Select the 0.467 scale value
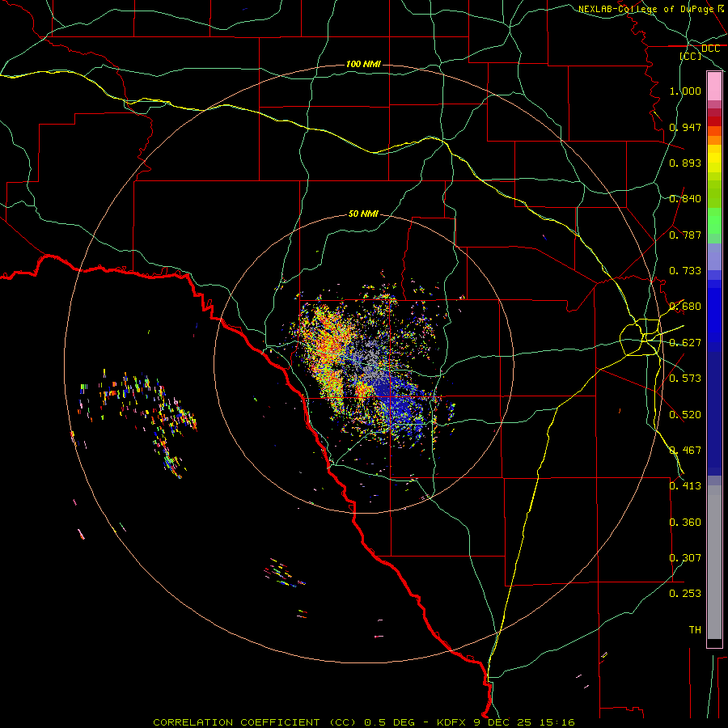 [x=685, y=451]
